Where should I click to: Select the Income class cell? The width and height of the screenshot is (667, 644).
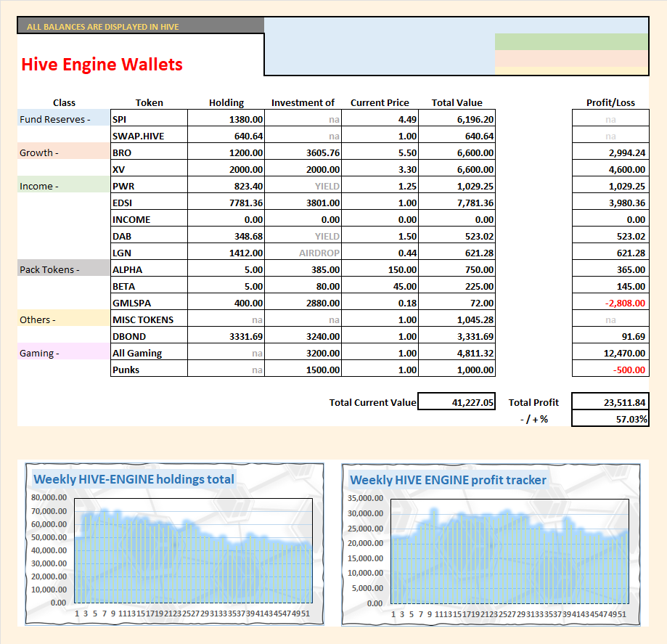tap(64, 184)
